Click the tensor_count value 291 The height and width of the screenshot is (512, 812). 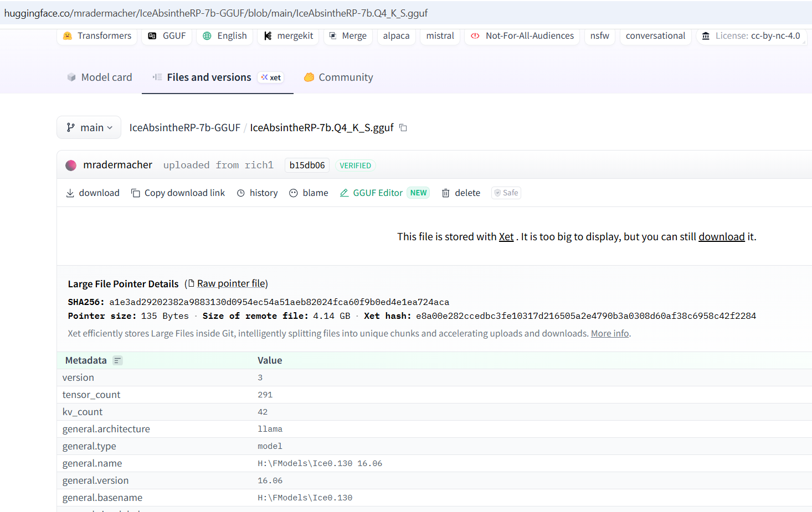tap(265, 395)
